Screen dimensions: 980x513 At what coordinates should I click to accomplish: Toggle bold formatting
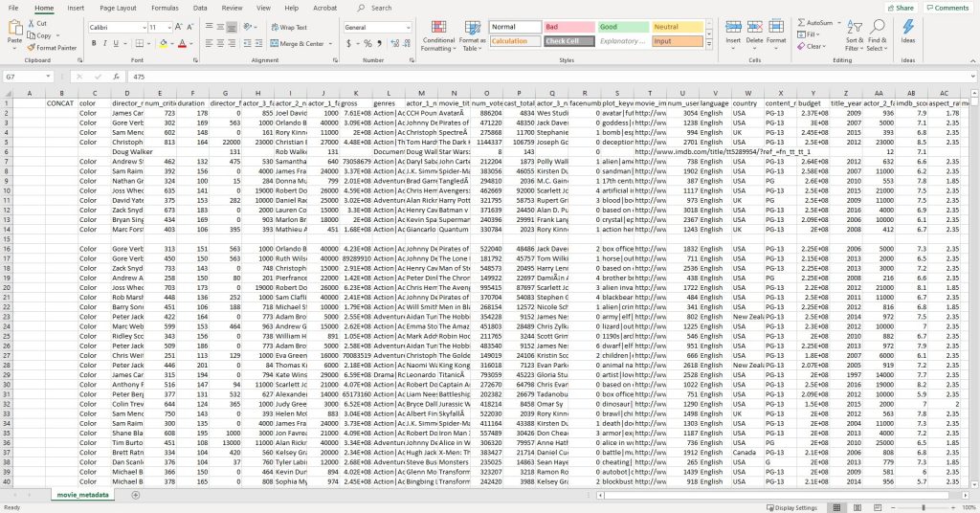(x=94, y=44)
